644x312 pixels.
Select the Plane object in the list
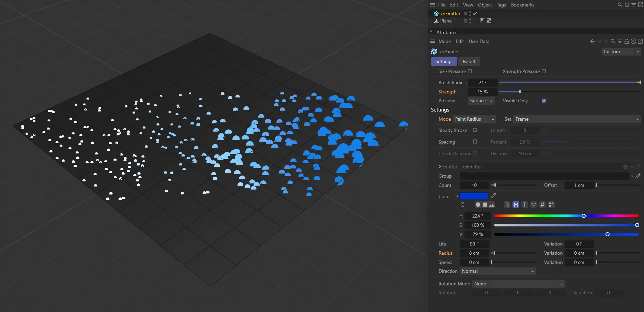click(446, 21)
